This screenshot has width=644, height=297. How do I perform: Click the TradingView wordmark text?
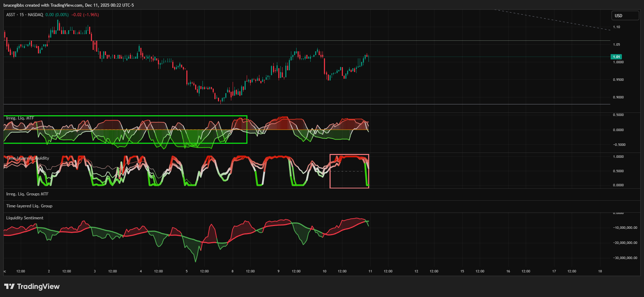(x=38, y=286)
